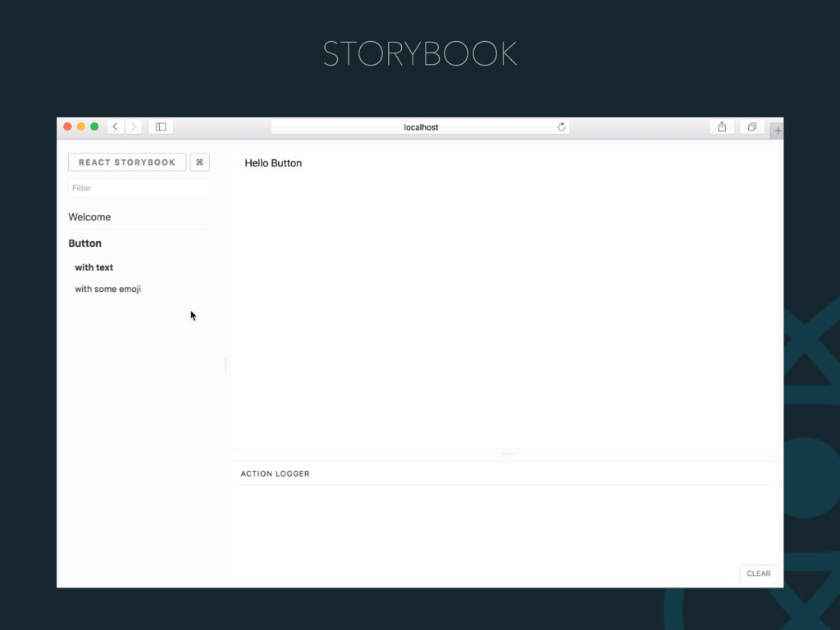Select the Button story kind

pyautogui.click(x=84, y=243)
